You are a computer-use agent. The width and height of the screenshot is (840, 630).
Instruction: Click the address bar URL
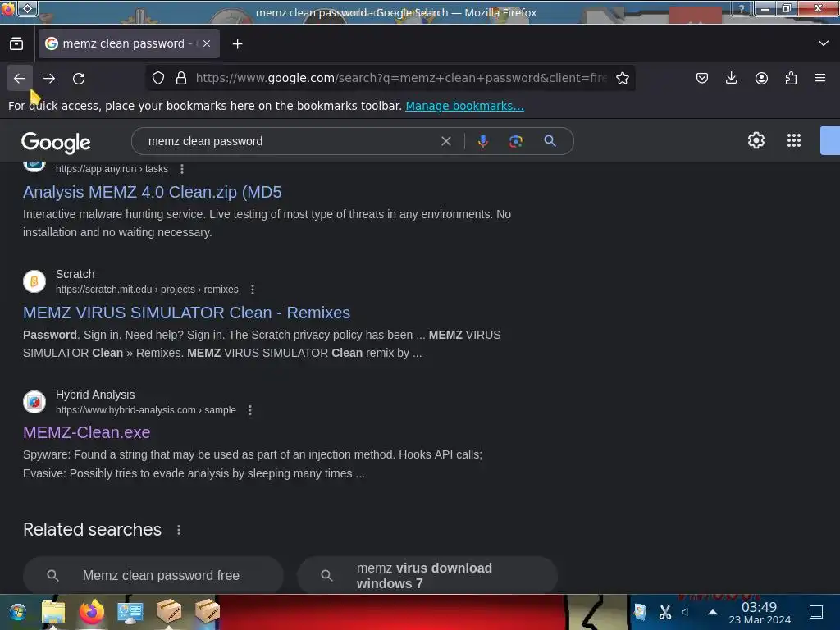point(400,78)
